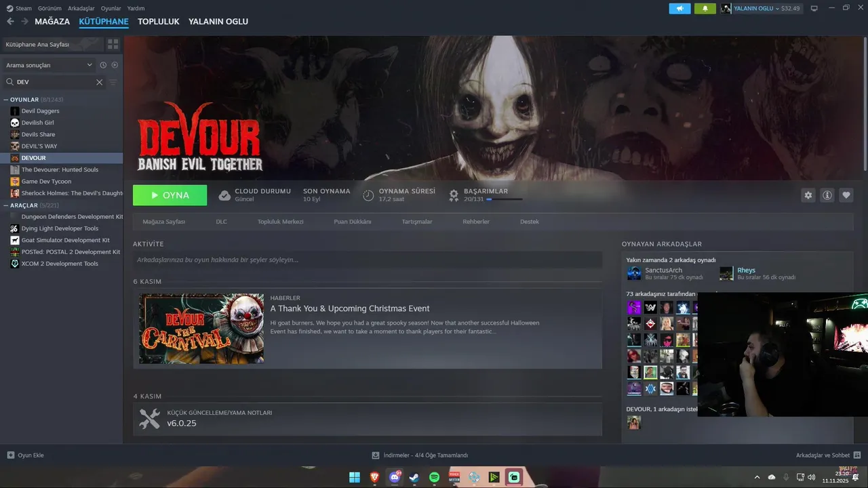Add DEVOUR to favorites heart icon
Image resolution: width=868 pixels, height=488 pixels.
pyautogui.click(x=846, y=195)
